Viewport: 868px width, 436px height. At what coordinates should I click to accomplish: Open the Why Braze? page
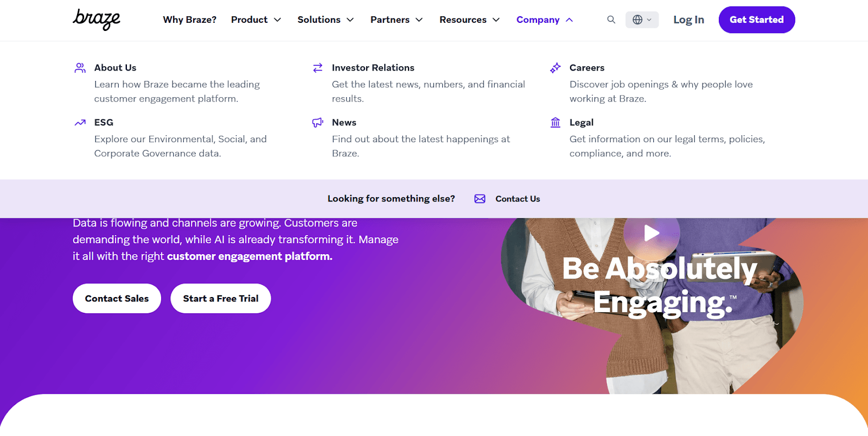point(189,20)
